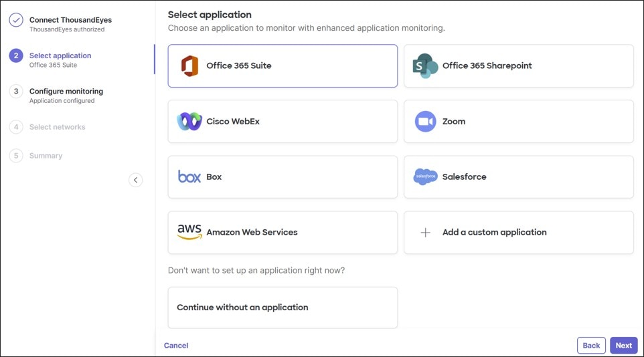Click the Cancel link

coord(176,346)
